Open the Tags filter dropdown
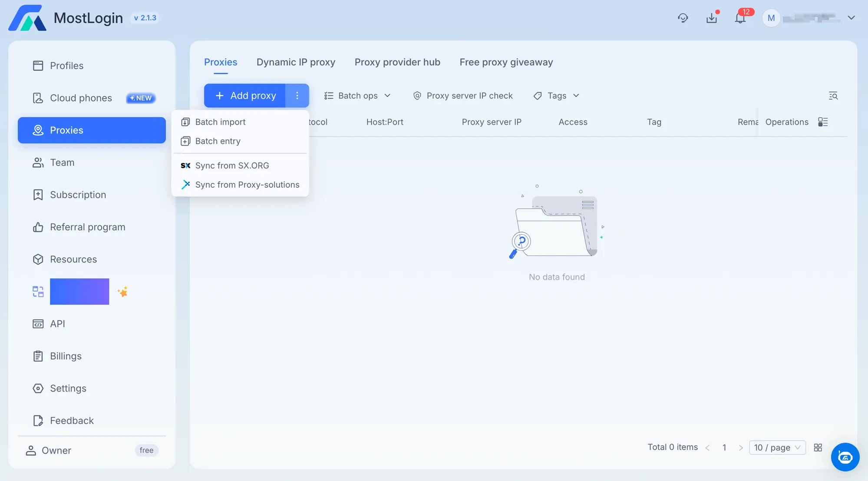The width and height of the screenshot is (868, 481). [x=556, y=96]
